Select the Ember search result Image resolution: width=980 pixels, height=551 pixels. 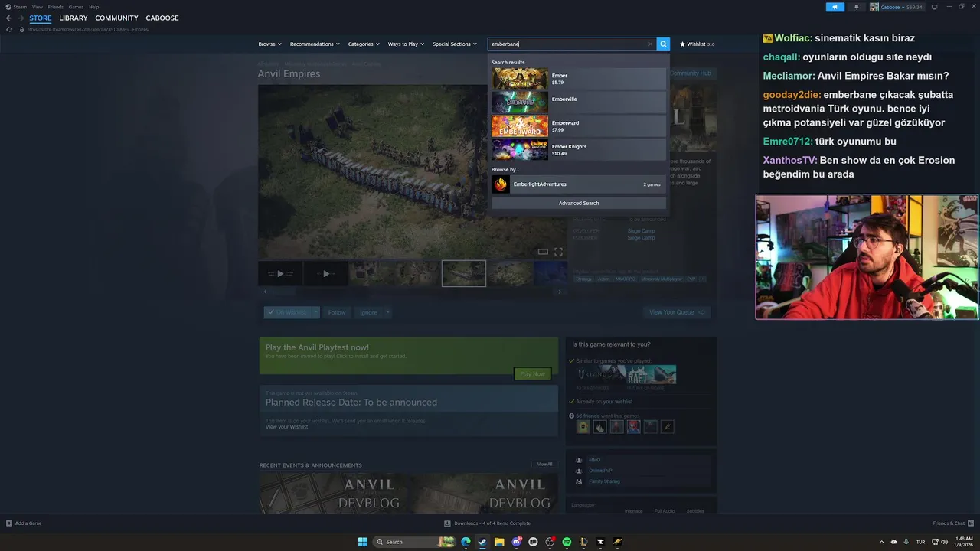point(578,79)
